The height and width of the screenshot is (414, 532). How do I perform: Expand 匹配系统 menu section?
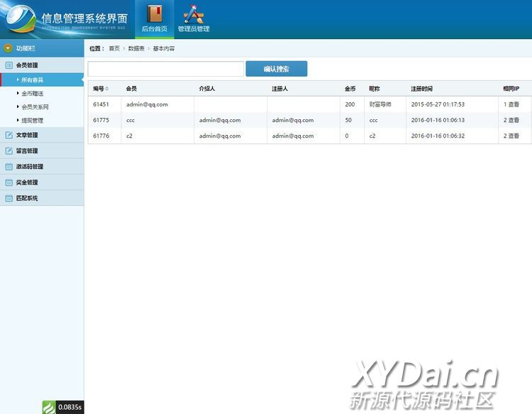[x=42, y=198]
